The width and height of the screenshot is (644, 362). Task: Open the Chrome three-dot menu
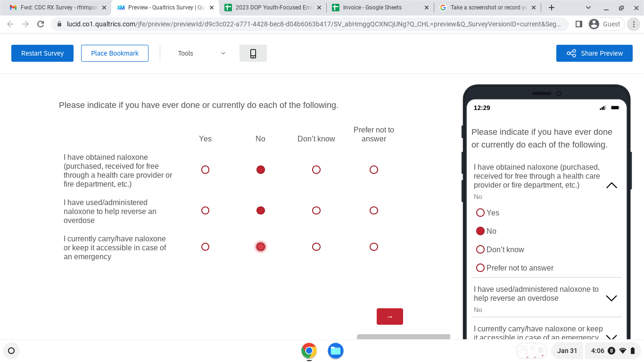click(634, 24)
